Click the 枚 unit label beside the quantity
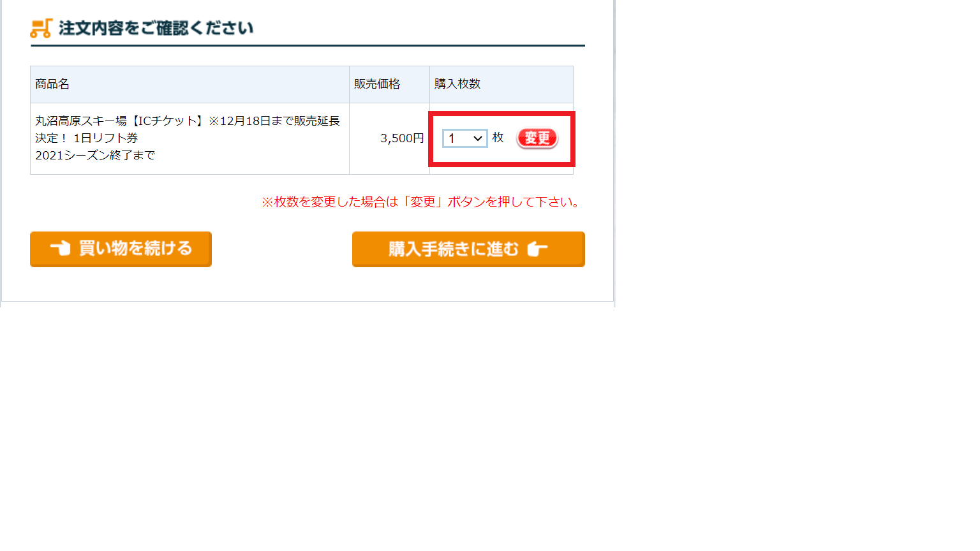Viewport: 980px width, 551px height. coord(498,138)
